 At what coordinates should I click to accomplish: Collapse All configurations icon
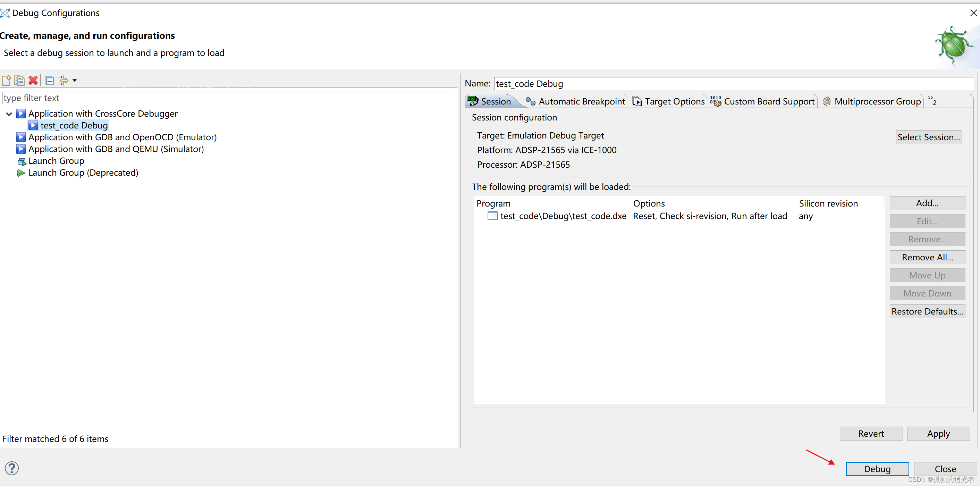tap(49, 80)
